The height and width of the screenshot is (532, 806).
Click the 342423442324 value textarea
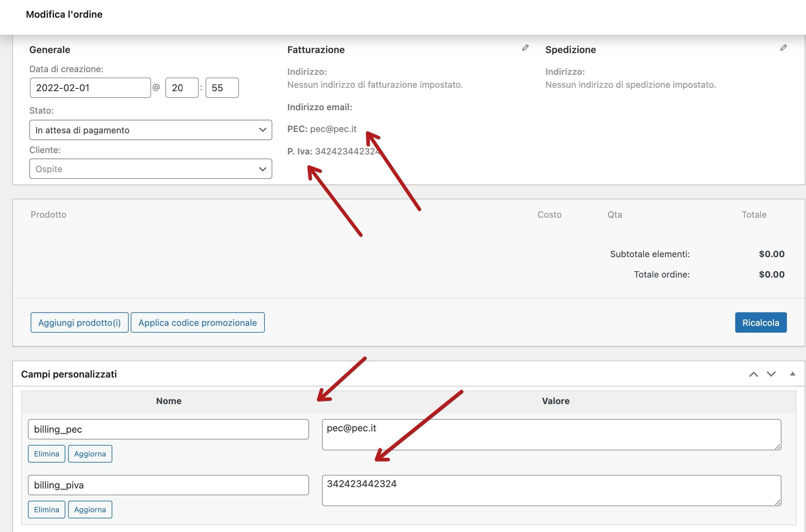[x=551, y=491]
